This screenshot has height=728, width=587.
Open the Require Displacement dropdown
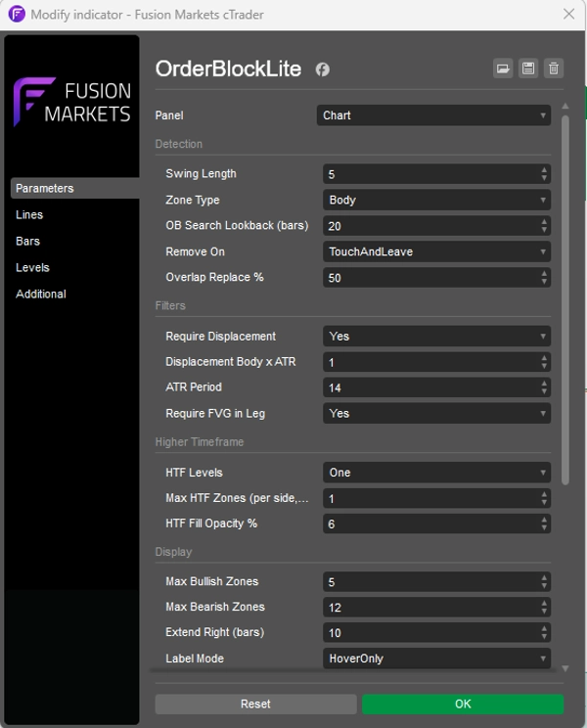click(x=436, y=337)
